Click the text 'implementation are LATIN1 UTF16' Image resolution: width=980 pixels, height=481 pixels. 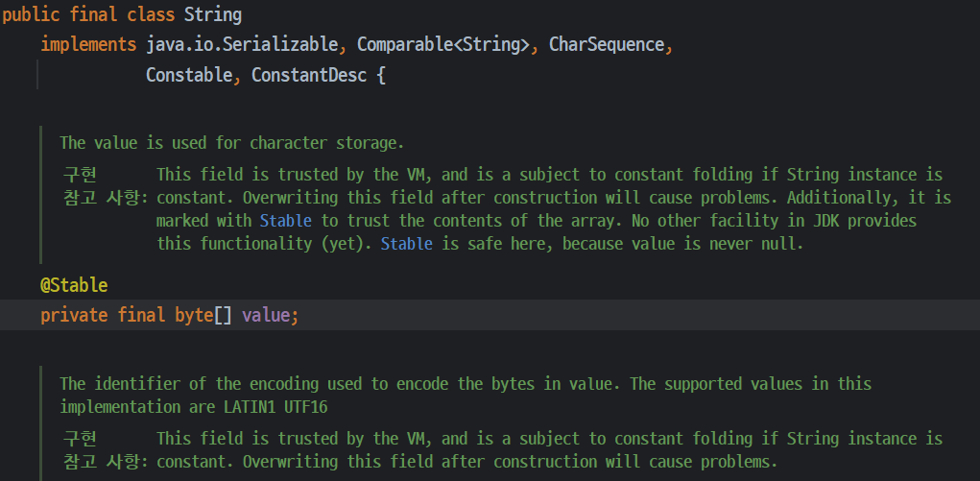tap(194, 407)
